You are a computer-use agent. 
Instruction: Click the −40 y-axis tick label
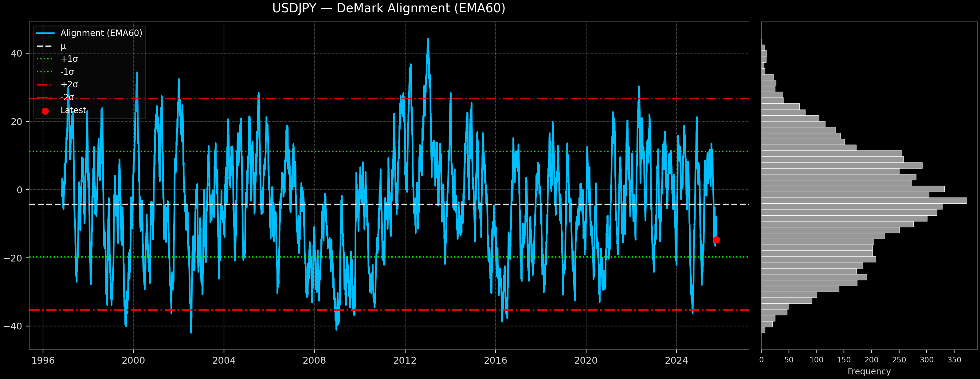pos(13,326)
